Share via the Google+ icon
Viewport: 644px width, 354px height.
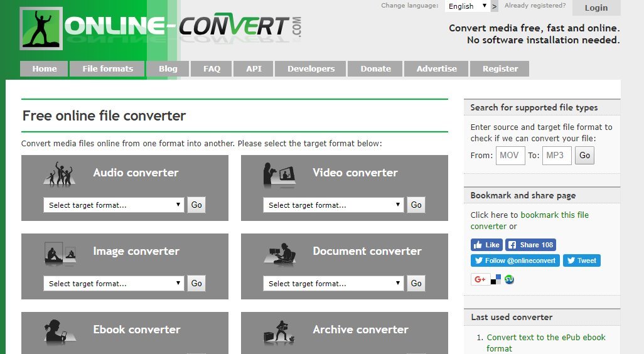(480, 279)
